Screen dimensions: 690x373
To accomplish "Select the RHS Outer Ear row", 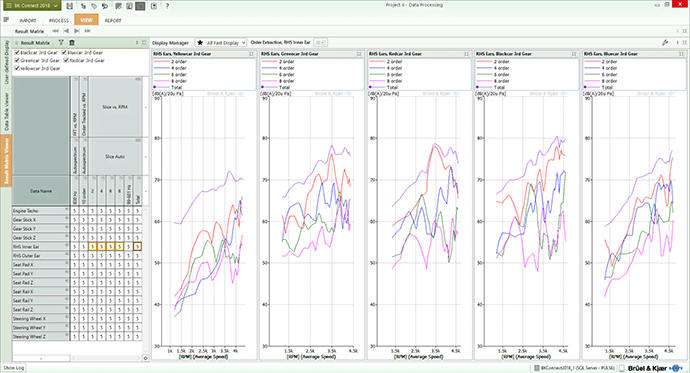I will click(40, 256).
